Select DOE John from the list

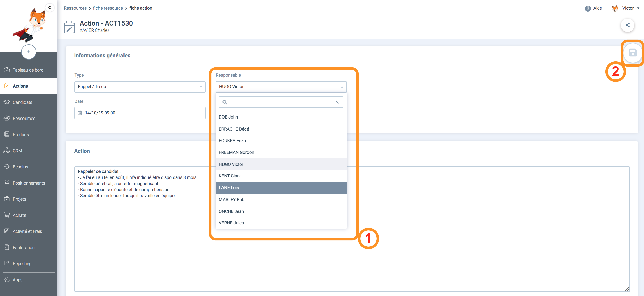pyautogui.click(x=281, y=117)
